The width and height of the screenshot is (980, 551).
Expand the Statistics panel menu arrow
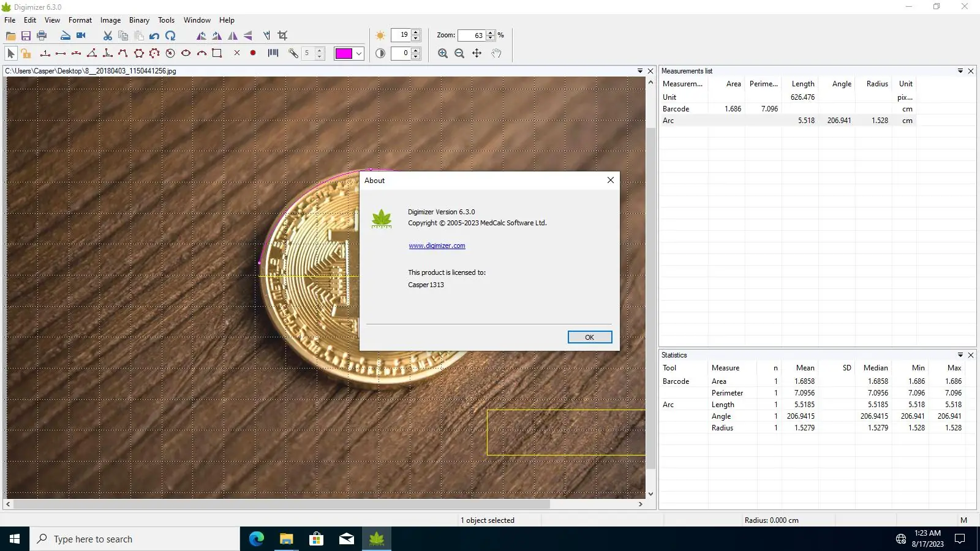(960, 355)
